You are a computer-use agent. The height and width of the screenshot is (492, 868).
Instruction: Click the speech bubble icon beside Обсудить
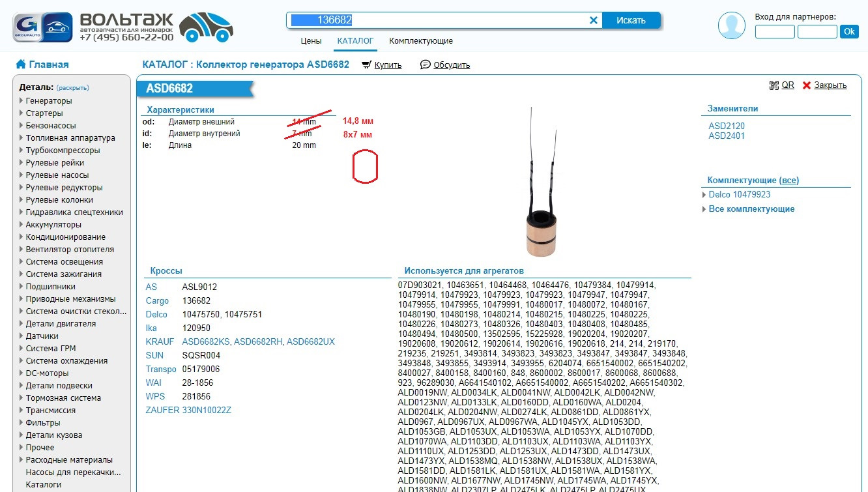coord(426,65)
